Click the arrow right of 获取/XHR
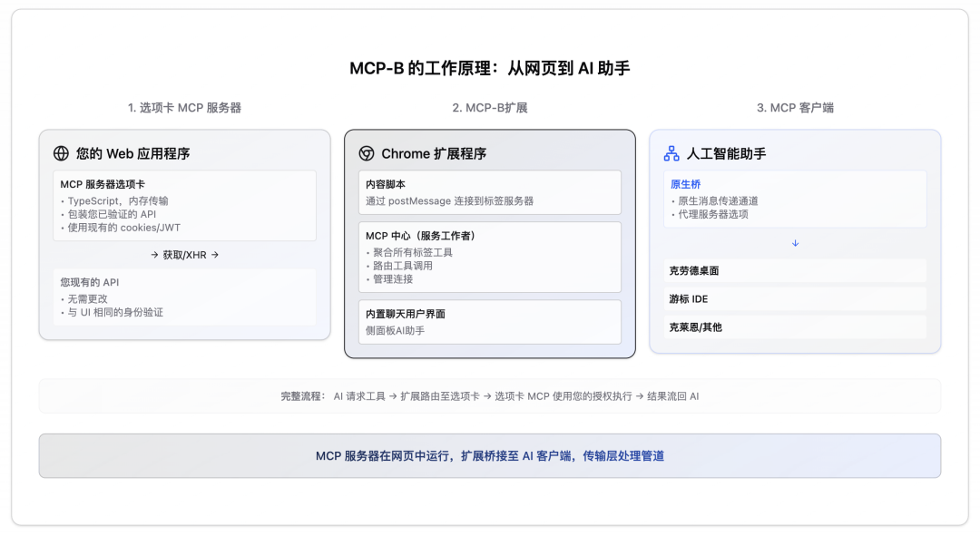 (x=215, y=255)
